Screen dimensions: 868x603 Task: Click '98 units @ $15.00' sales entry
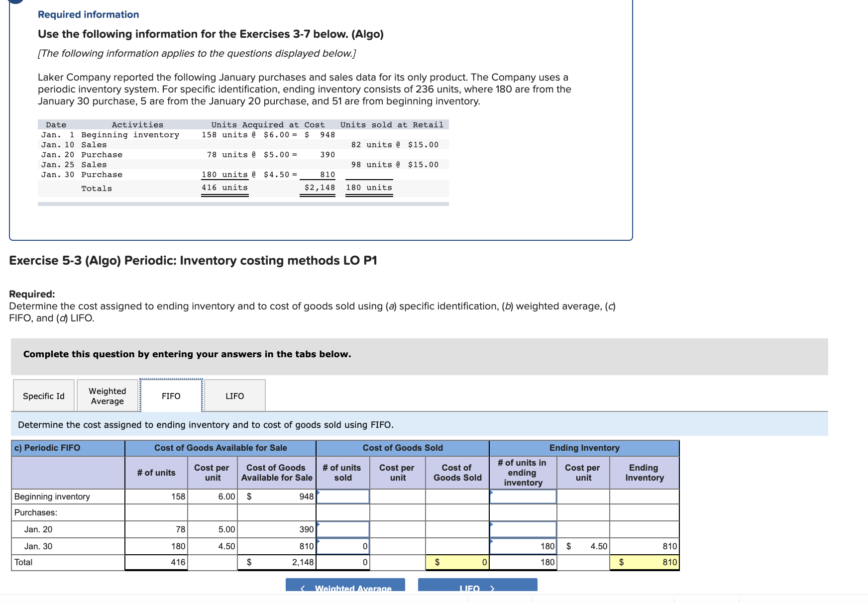[395, 165]
